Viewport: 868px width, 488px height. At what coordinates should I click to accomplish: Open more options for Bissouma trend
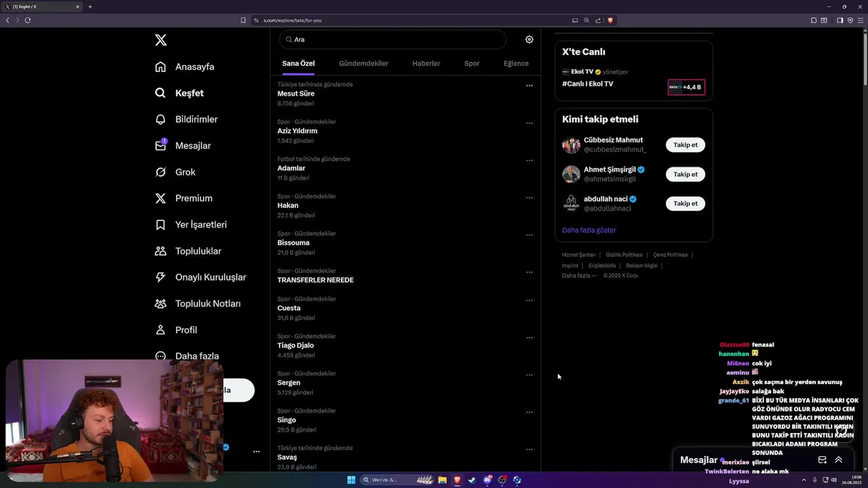pyautogui.click(x=529, y=235)
